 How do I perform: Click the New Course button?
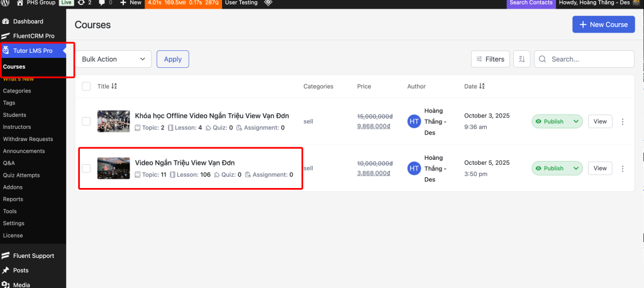602,25
